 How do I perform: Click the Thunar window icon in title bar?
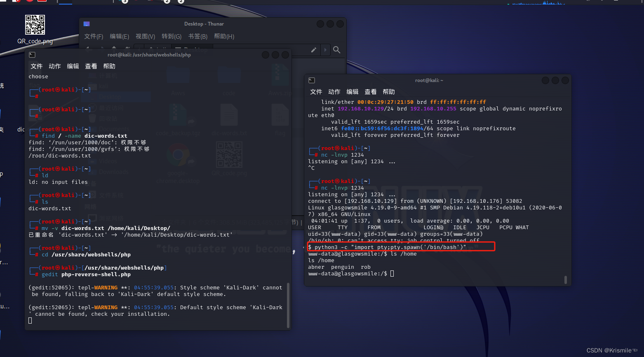click(x=87, y=24)
